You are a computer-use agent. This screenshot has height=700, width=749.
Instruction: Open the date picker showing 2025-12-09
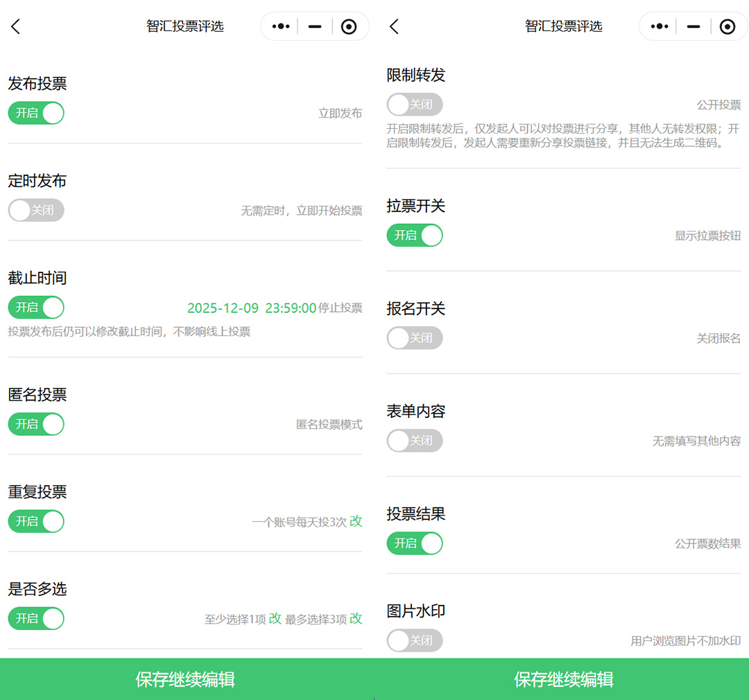[x=223, y=308]
